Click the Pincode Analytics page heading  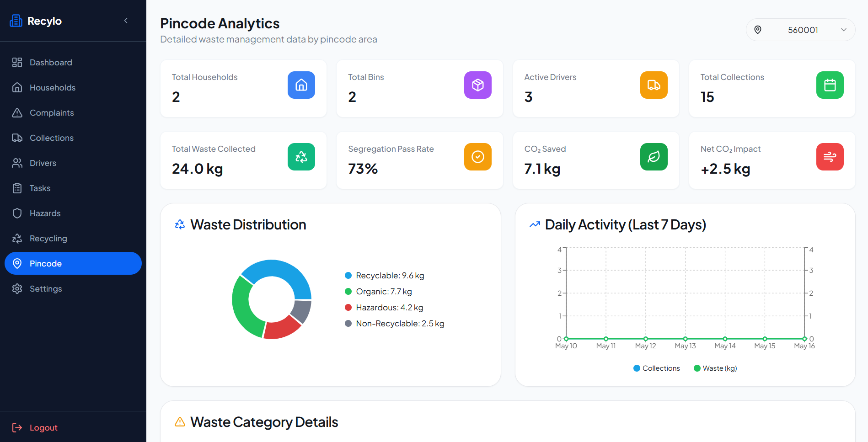[220, 23]
